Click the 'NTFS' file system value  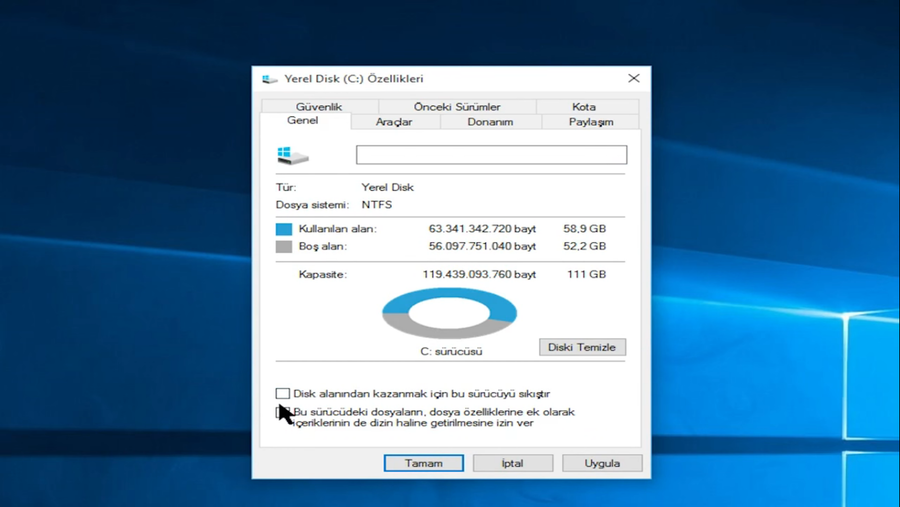[377, 204]
